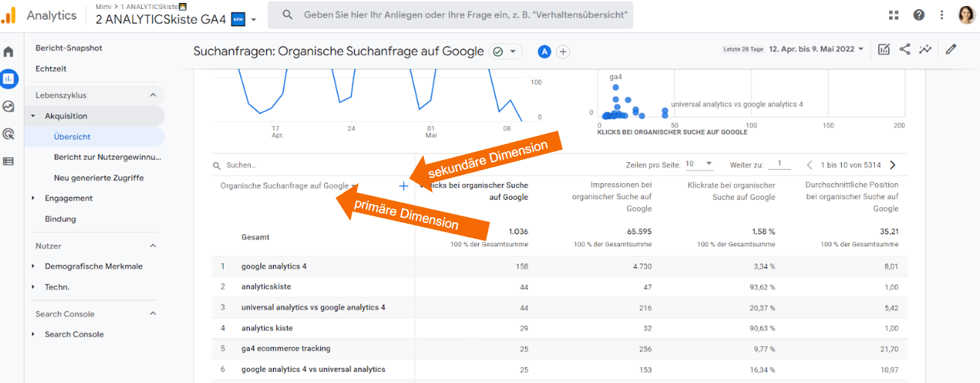Select the Reports bar-chart icon

[x=9, y=78]
